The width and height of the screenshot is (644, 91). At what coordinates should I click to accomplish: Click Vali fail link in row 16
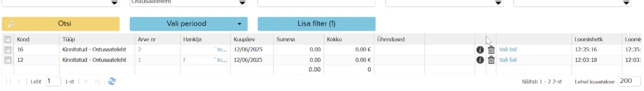(507, 50)
